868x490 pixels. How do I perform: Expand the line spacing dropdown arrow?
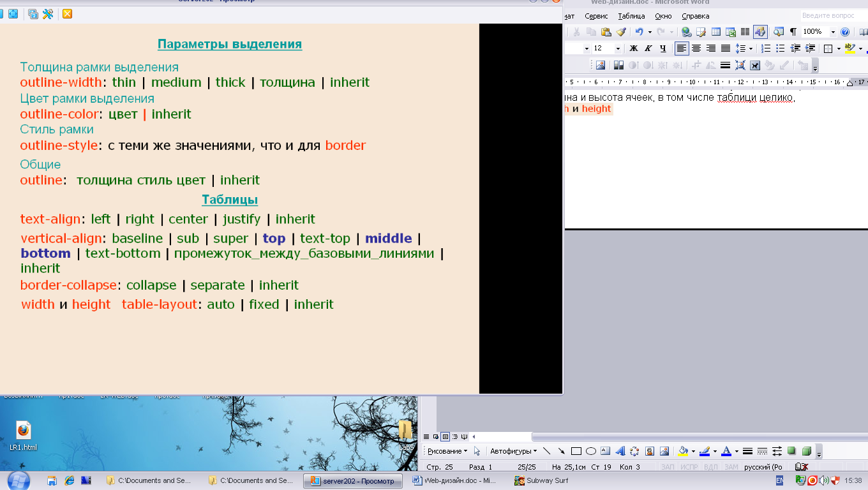751,48
